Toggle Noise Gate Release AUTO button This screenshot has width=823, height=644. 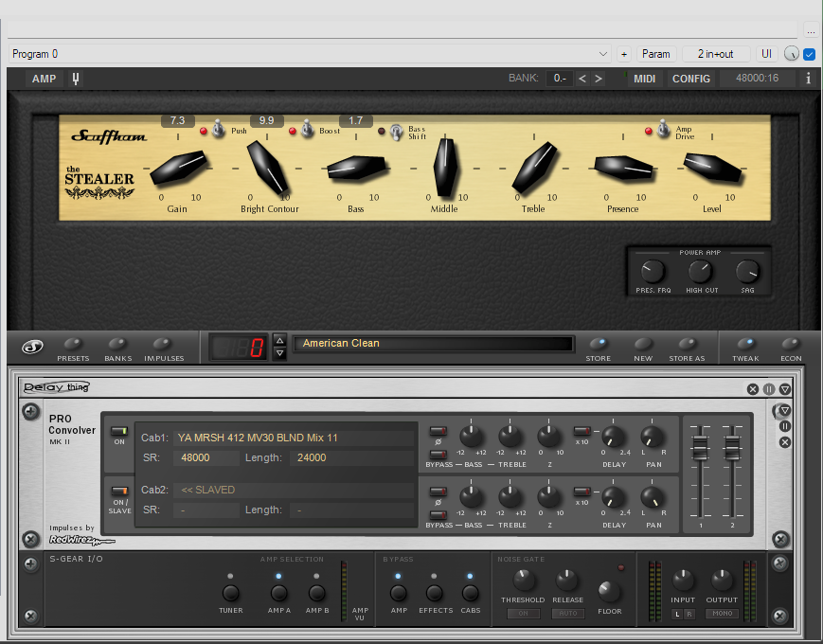click(568, 613)
